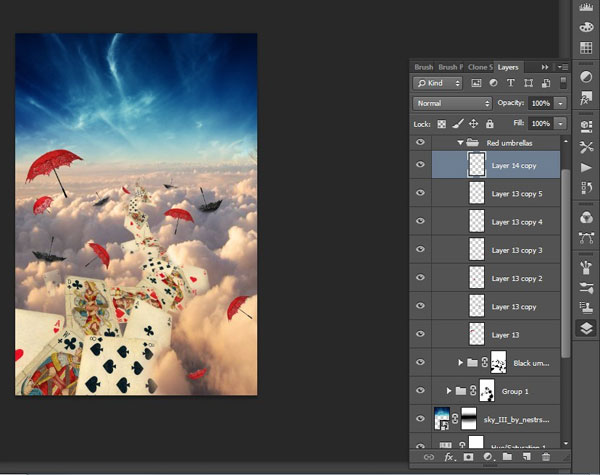Open the Kind filter dropdown

pos(438,83)
